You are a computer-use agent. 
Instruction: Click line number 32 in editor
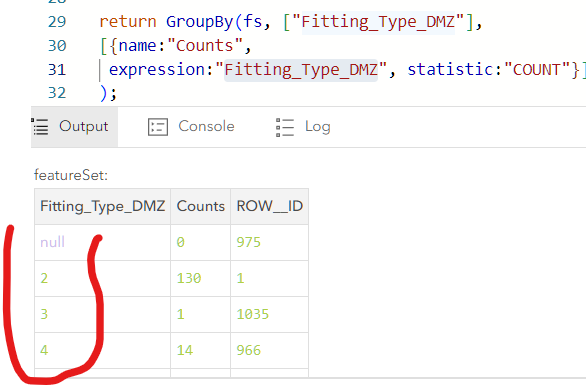pyautogui.click(x=57, y=93)
